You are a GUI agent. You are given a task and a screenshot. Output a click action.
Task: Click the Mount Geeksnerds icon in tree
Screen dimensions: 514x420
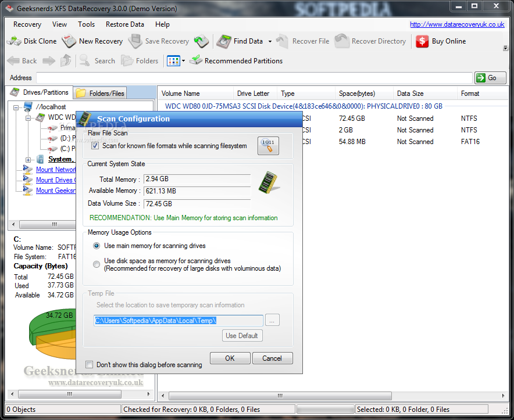(x=28, y=191)
